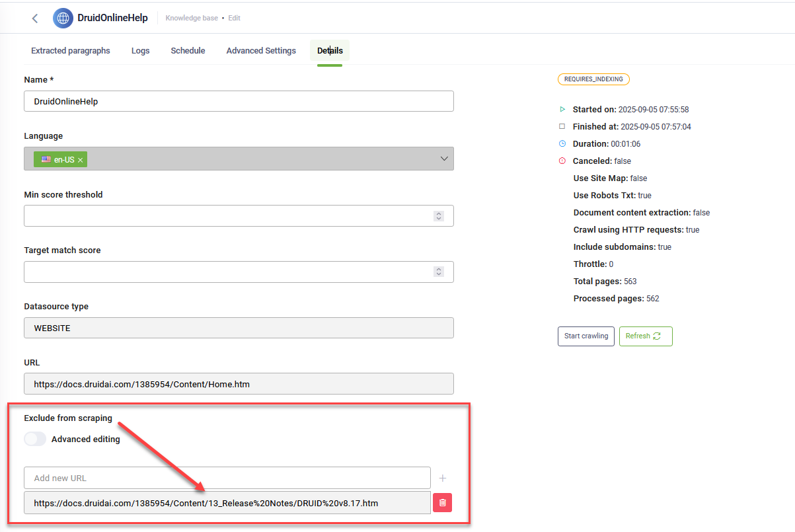Click the Target match score field

(239, 272)
